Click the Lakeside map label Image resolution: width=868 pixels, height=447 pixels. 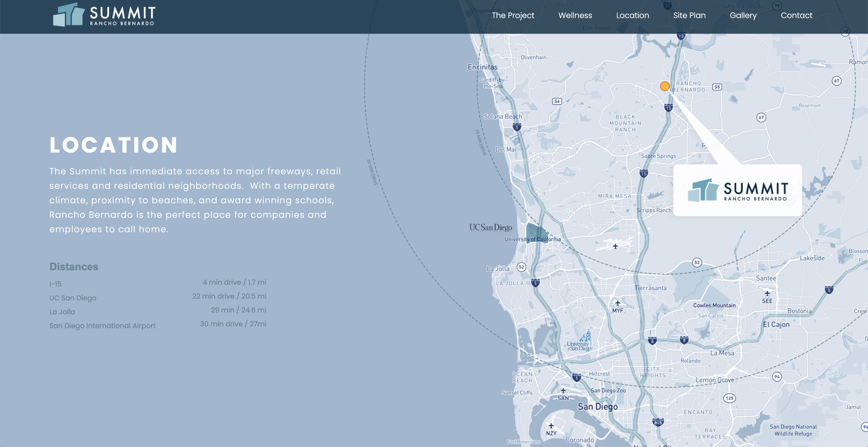(x=812, y=258)
